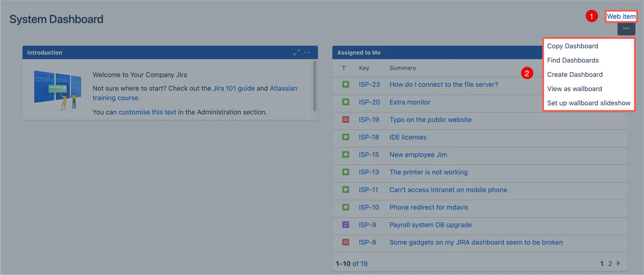This screenshot has width=644, height=275.
Task: Open Introduction gadget ellipsis menu
Action: tap(307, 52)
